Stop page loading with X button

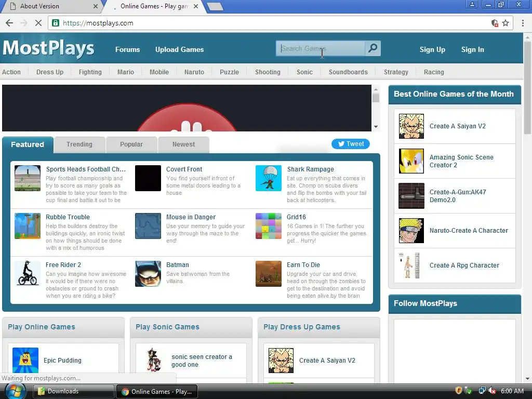tap(38, 23)
